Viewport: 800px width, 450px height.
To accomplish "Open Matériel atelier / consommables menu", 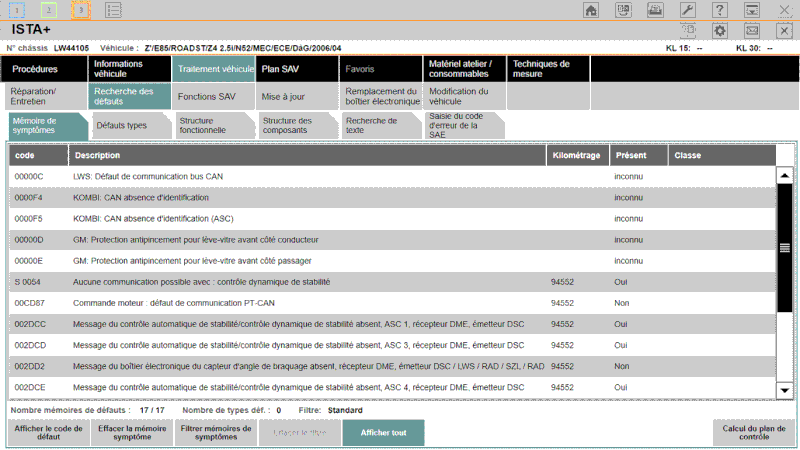I will click(x=464, y=69).
